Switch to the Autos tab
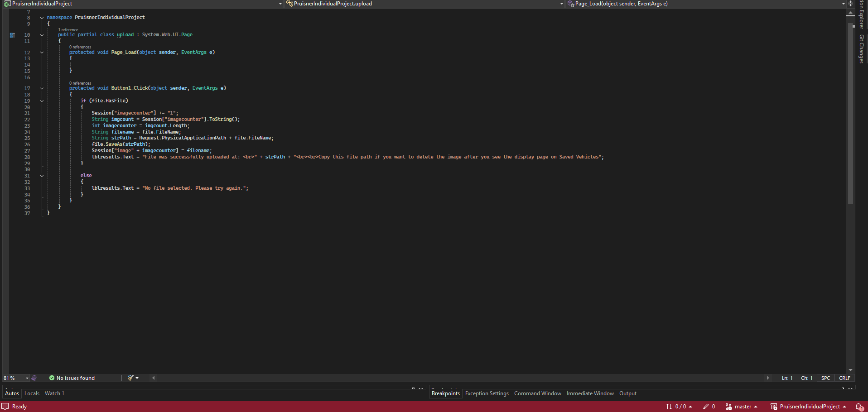The image size is (868, 412). 12,393
